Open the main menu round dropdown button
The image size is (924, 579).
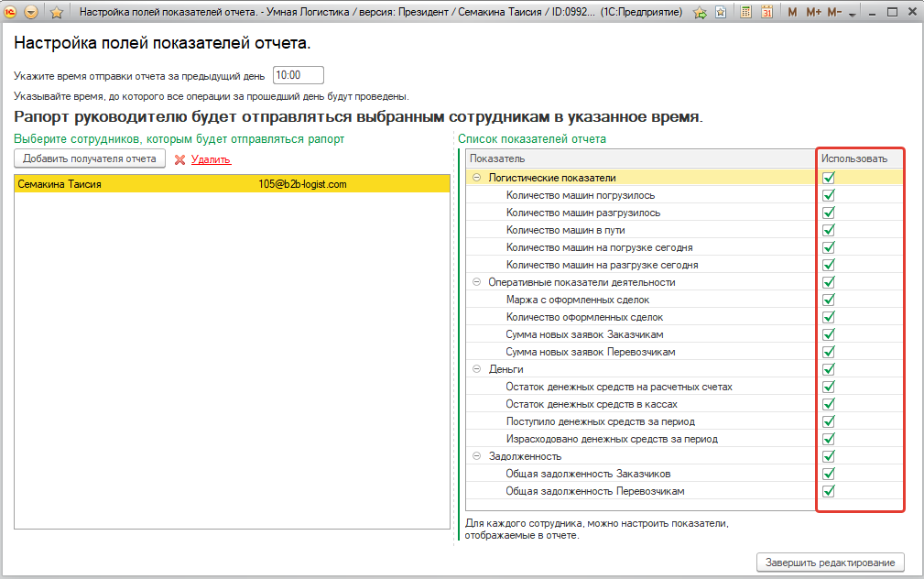tap(31, 12)
